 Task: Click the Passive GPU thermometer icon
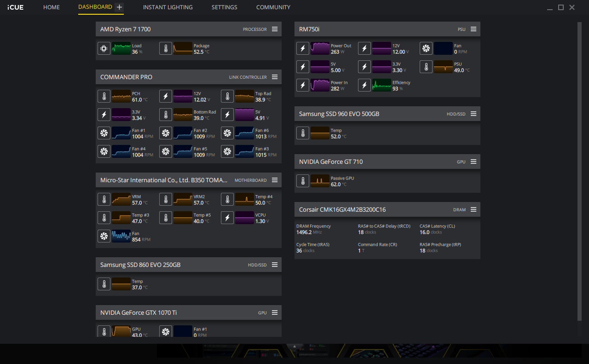(x=303, y=181)
